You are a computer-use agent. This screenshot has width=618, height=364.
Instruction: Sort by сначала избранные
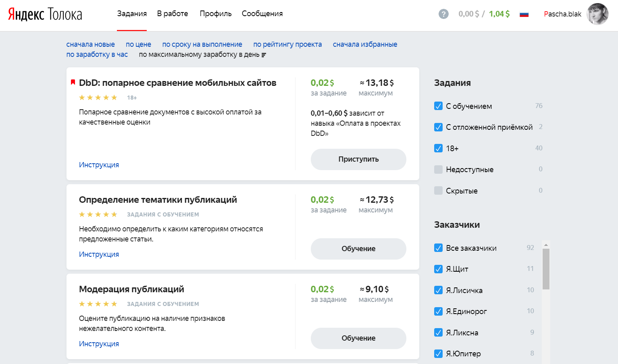365,44
